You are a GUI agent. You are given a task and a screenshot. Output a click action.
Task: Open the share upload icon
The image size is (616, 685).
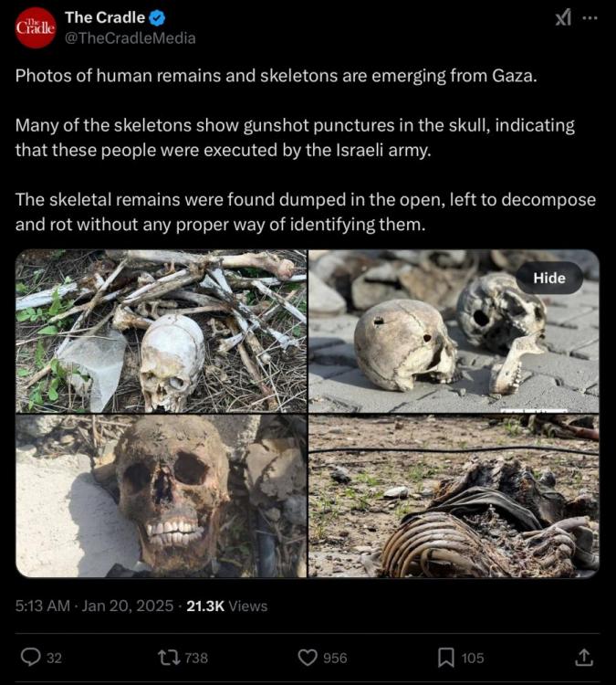pyautogui.click(x=584, y=657)
